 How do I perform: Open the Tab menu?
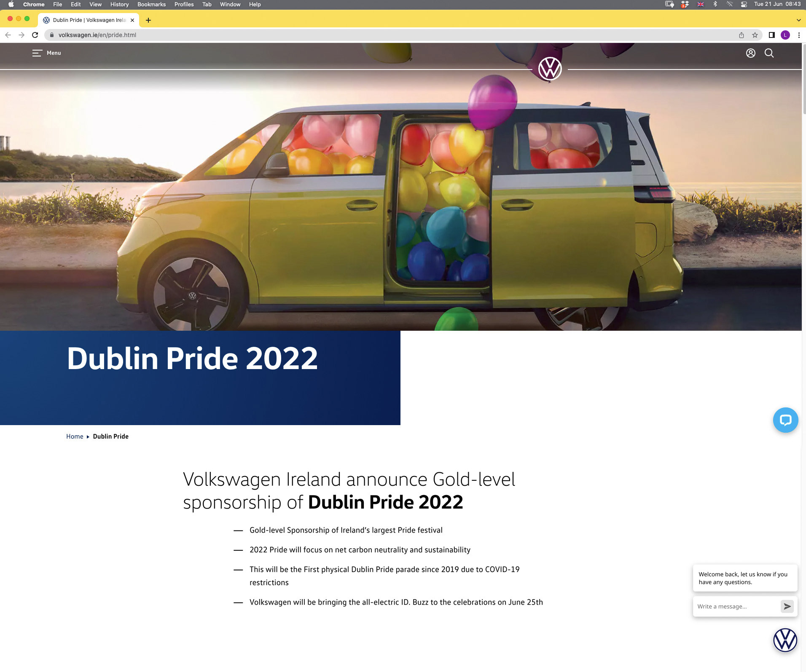(x=207, y=4)
